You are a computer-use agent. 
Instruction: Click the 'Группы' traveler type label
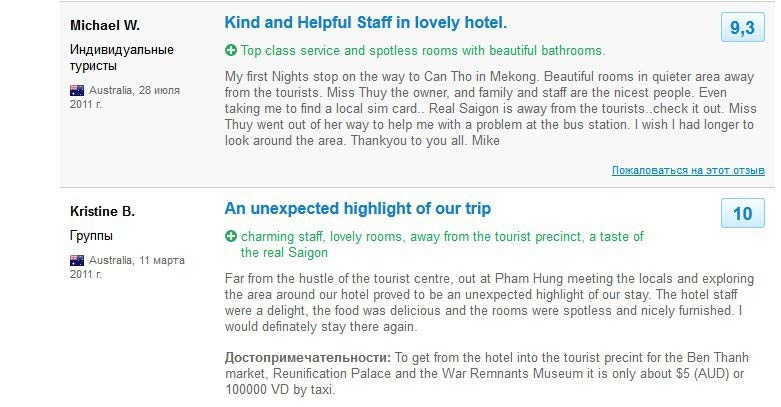pyautogui.click(x=91, y=236)
